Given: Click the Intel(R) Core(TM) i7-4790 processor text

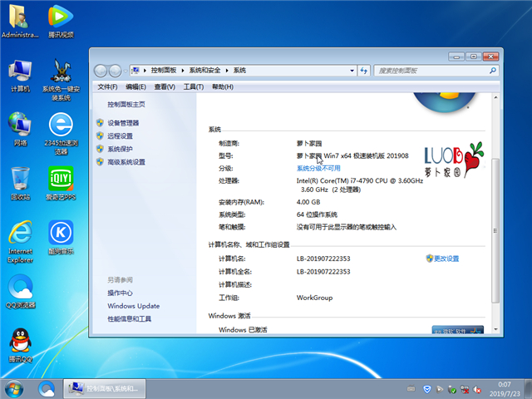Looking at the screenshot, I should click(360, 185).
